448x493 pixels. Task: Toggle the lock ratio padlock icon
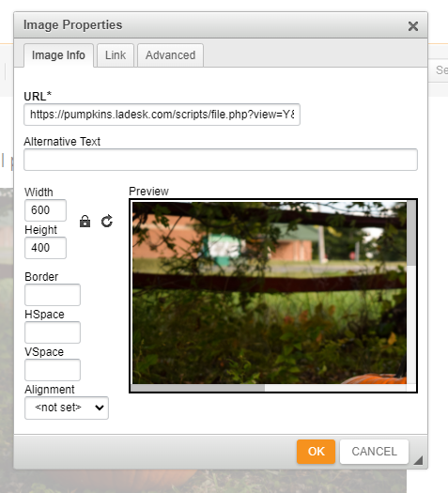click(85, 222)
